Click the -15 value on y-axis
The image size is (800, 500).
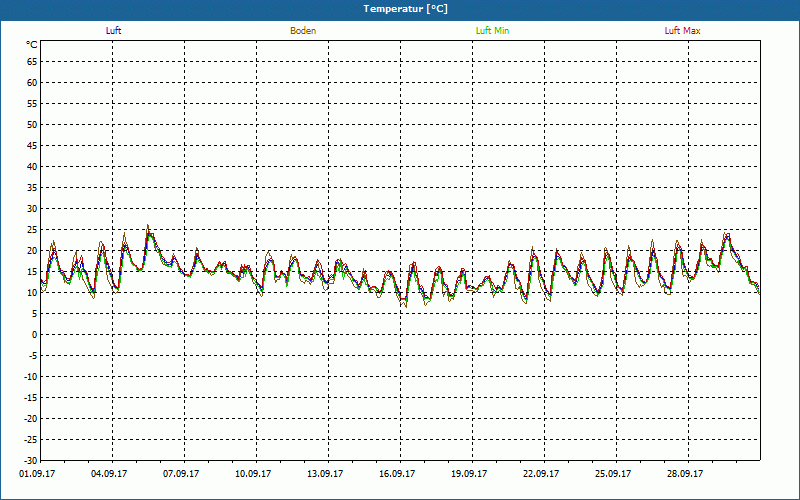point(31,397)
